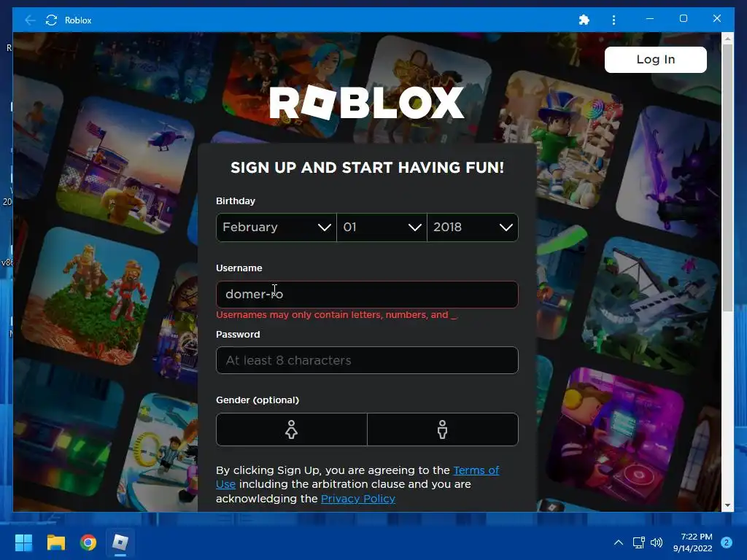Viewport: 747px width, 560px height.
Task: Click the ROBLOX logo
Action: pos(367,102)
